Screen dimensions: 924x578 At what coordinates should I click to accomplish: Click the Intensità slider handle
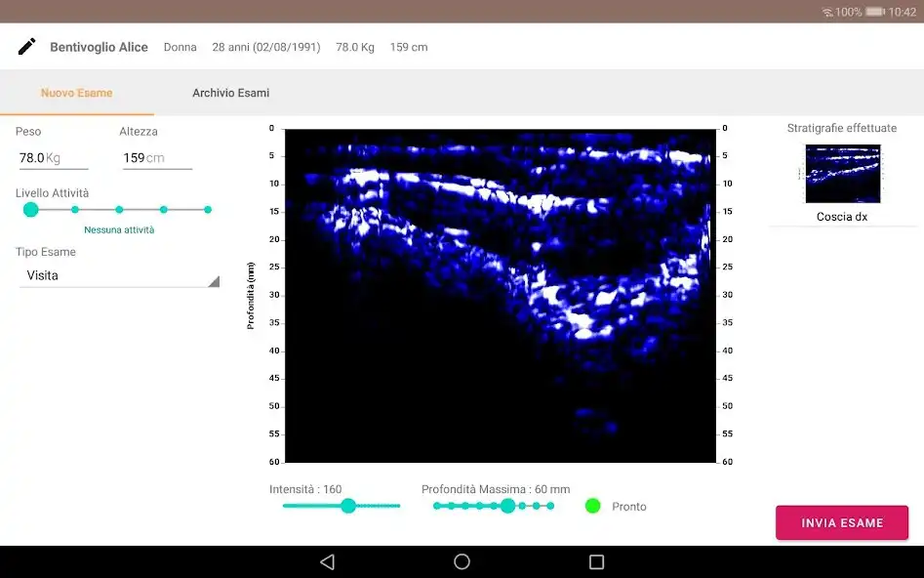348,506
